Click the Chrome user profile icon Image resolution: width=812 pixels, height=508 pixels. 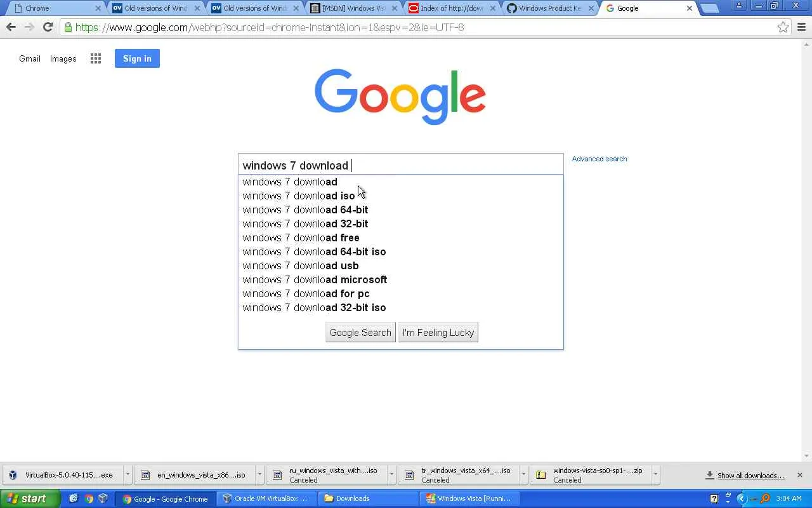(739, 6)
